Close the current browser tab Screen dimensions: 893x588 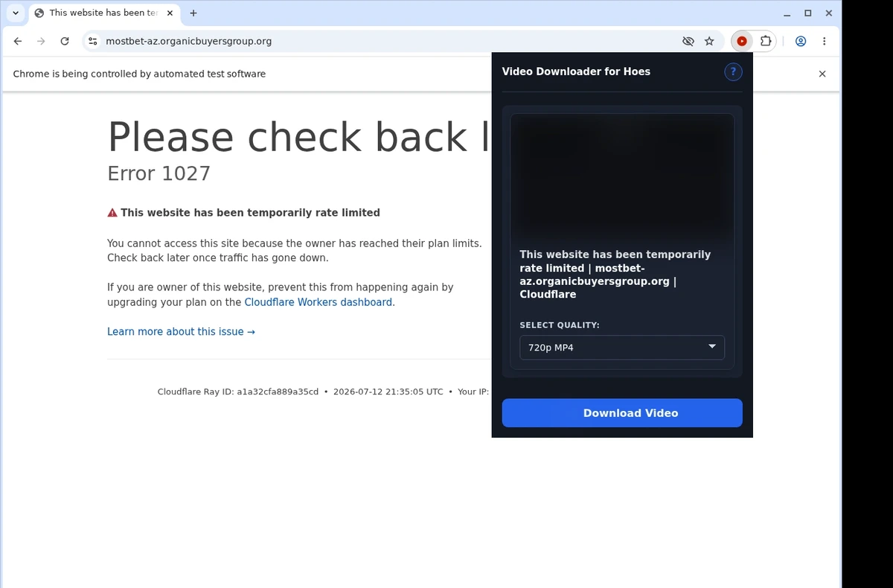click(170, 13)
